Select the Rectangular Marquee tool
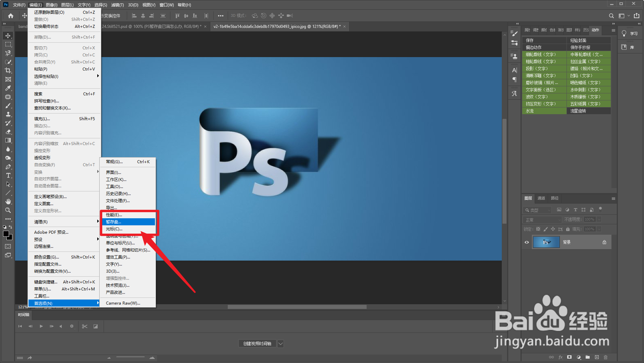The width and height of the screenshot is (644, 363). click(8, 44)
